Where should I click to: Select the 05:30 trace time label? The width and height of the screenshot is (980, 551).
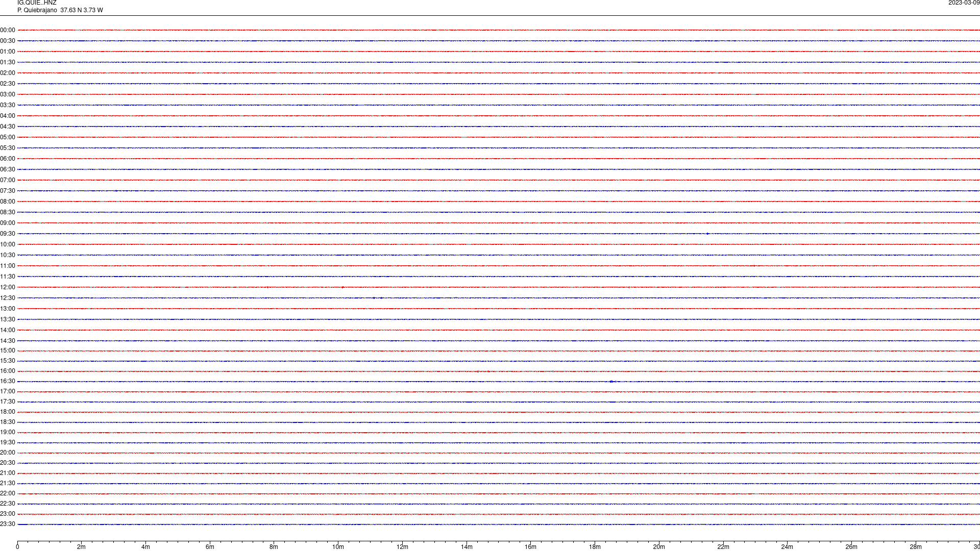click(x=8, y=148)
